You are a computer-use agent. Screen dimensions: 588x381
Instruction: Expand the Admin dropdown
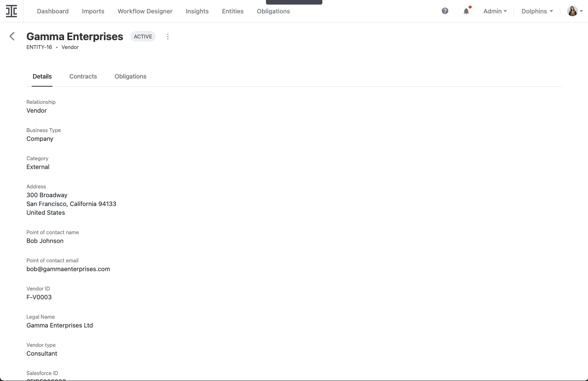click(495, 11)
